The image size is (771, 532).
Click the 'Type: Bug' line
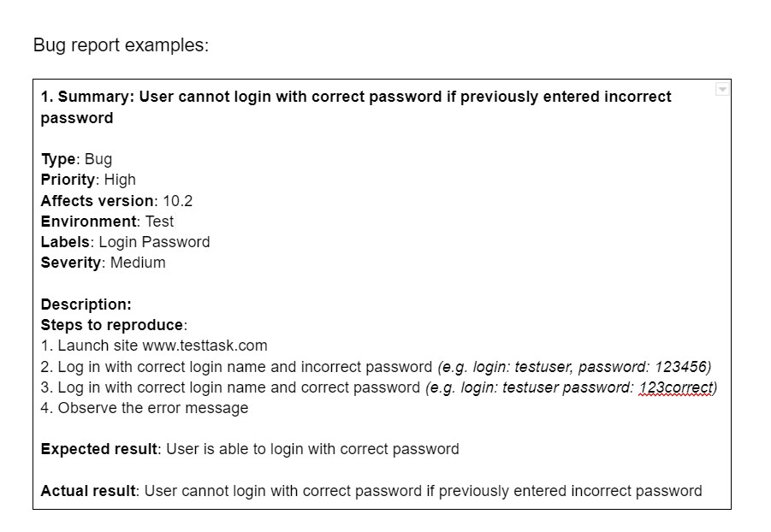76,159
